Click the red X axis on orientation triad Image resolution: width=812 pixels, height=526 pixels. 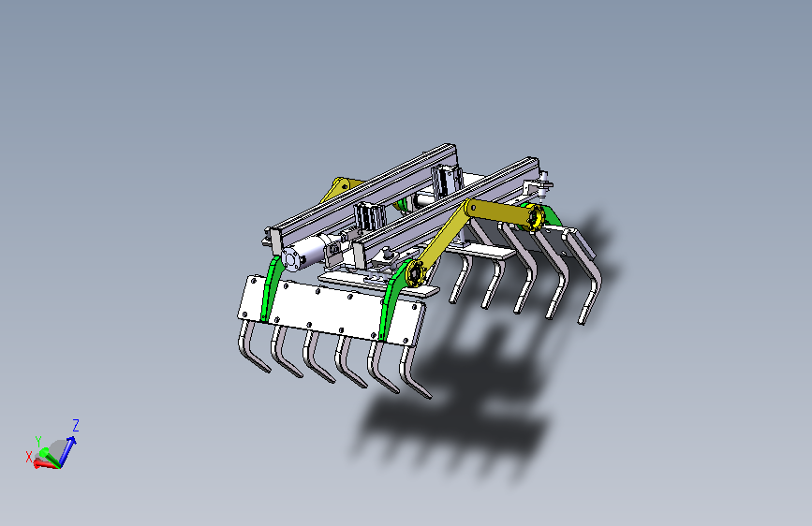pyautogui.click(x=45, y=464)
